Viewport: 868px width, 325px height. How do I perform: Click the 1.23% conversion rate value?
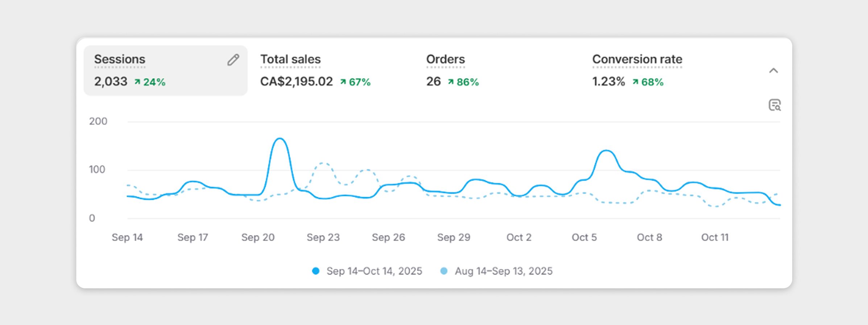(608, 82)
